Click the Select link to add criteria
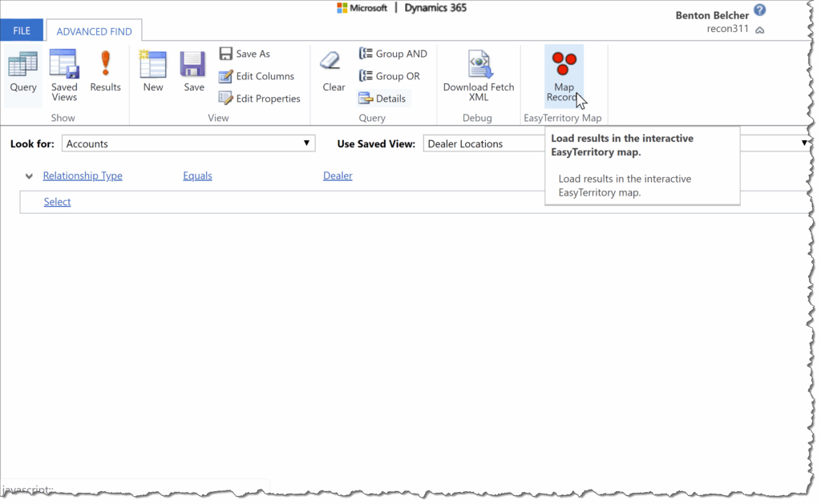The width and height of the screenshot is (821, 504). [57, 202]
